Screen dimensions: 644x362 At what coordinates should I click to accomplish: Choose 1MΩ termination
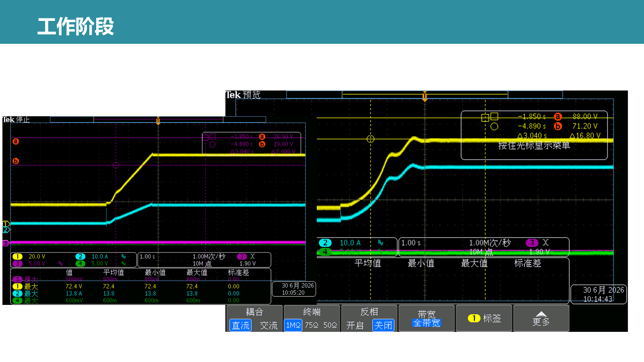(x=293, y=325)
